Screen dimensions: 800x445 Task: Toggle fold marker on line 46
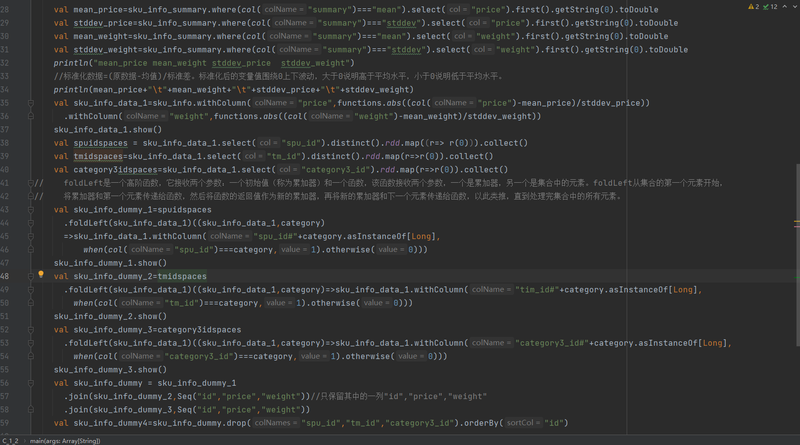click(x=31, y=250)
